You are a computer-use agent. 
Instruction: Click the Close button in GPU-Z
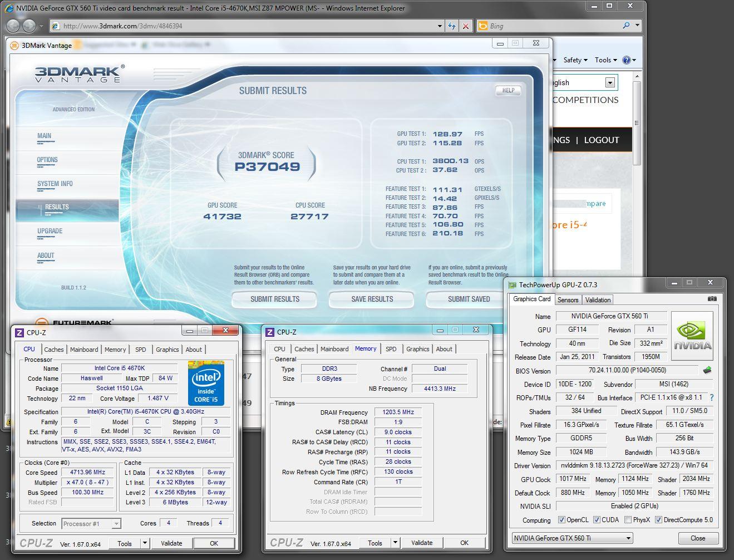pyautogui.click(x=698, y=538)
